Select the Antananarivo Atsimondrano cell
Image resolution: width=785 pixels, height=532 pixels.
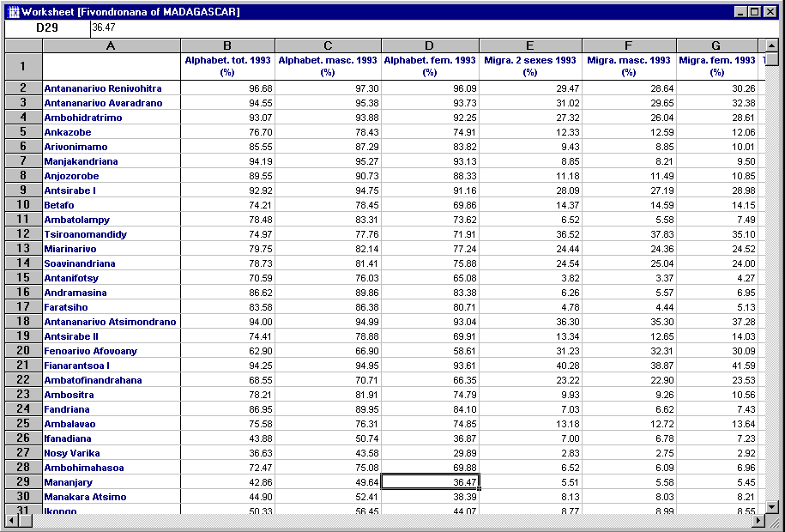tap(112, 322)
